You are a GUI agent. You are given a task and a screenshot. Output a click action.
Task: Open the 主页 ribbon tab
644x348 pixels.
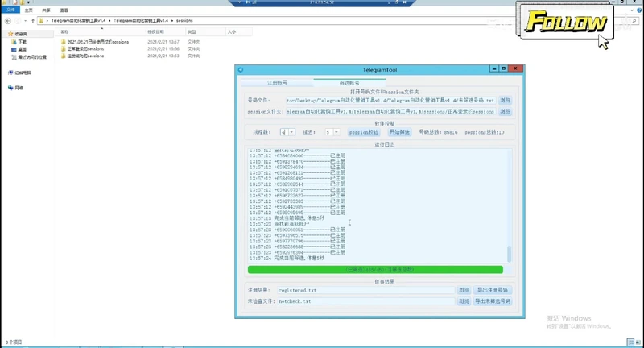coord(28,10)
